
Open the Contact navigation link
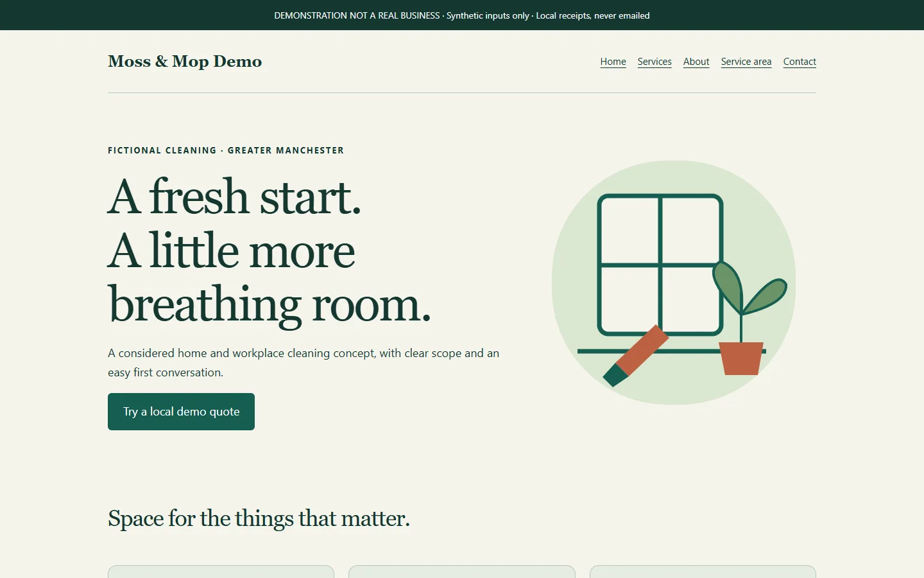coord(800,62)
